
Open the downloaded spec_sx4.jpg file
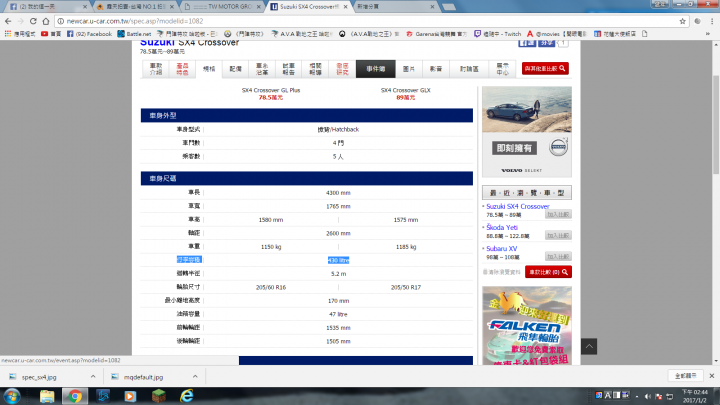(x=39, y=377)
